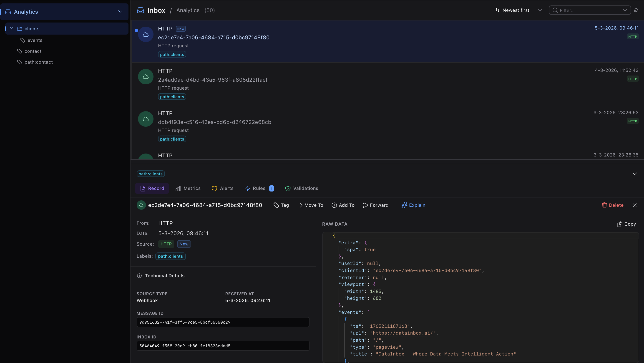
Task: Open the Validations tab
Action: 302,189
